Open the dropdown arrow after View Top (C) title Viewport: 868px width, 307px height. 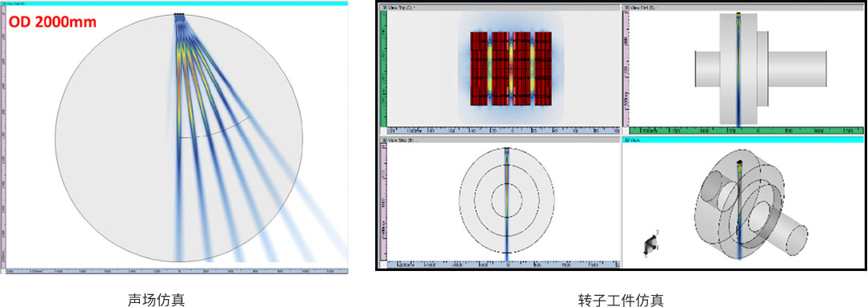click(415, 8)
